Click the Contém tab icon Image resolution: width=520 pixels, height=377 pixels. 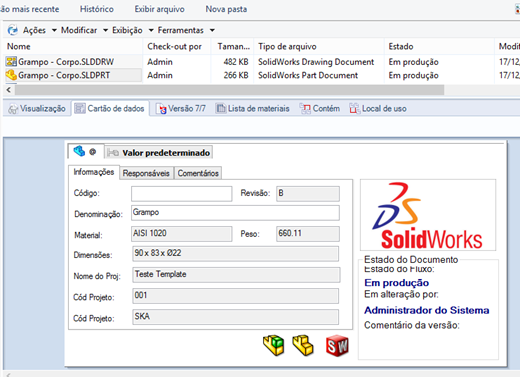(305, 109)
